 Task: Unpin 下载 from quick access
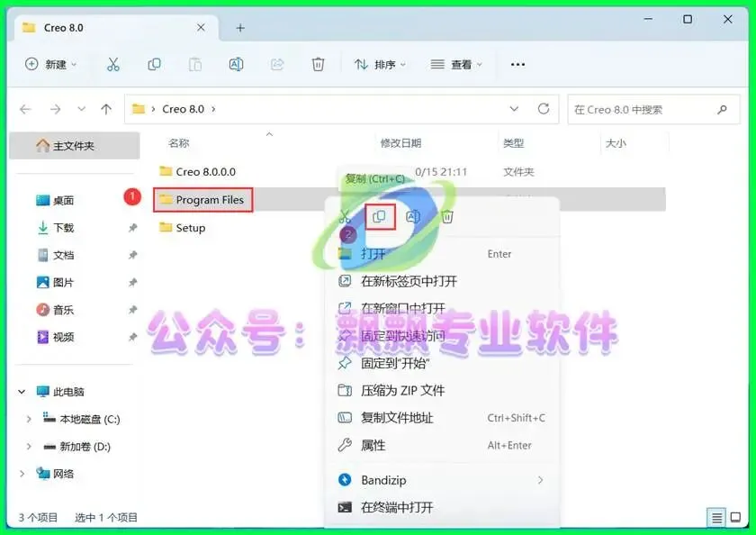point(132,228)
